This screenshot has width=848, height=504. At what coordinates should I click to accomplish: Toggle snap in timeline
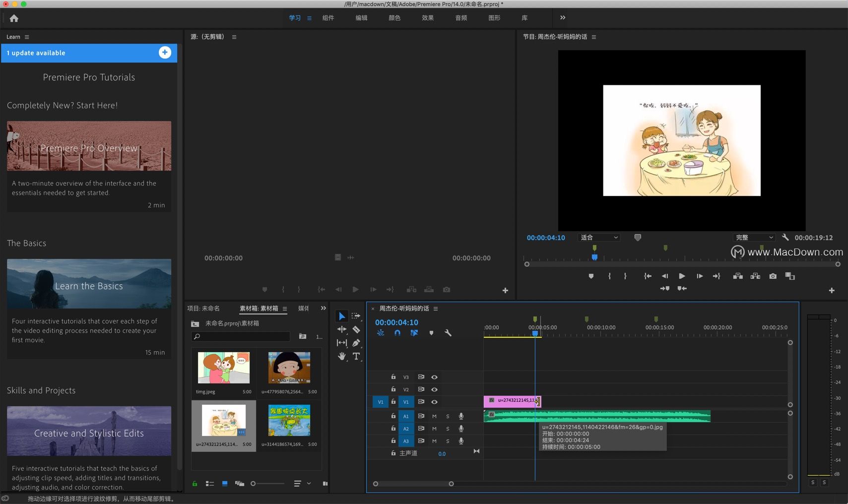(x=397, y=333)
